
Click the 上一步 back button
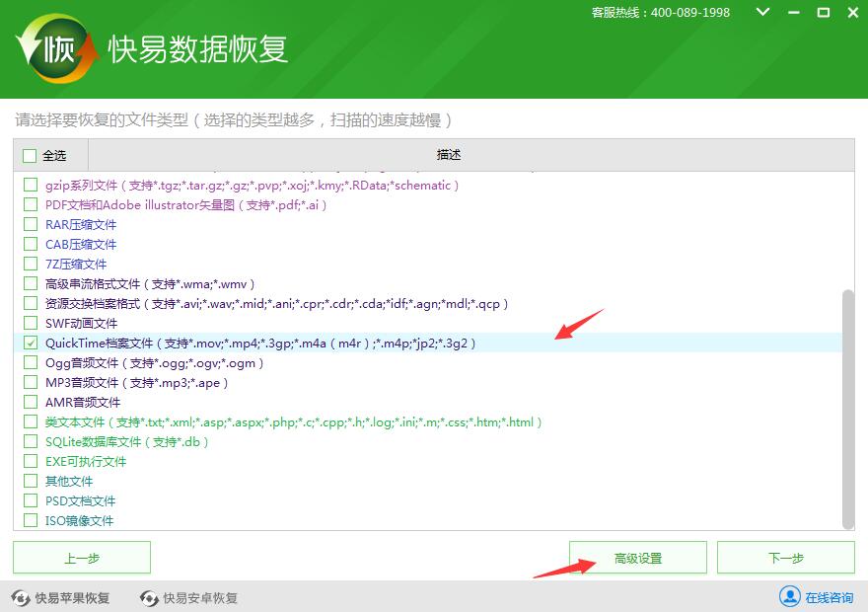click(x=82, y=558)
